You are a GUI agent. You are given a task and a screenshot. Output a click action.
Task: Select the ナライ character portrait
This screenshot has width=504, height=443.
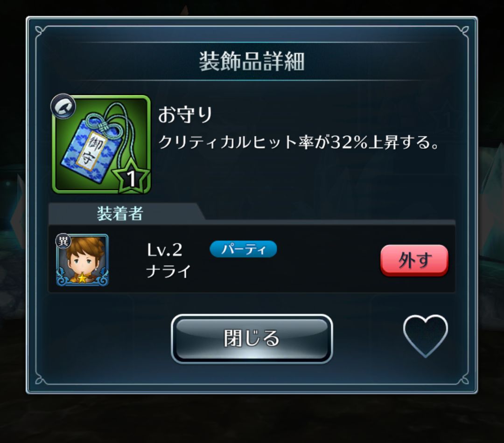point(82,260)
